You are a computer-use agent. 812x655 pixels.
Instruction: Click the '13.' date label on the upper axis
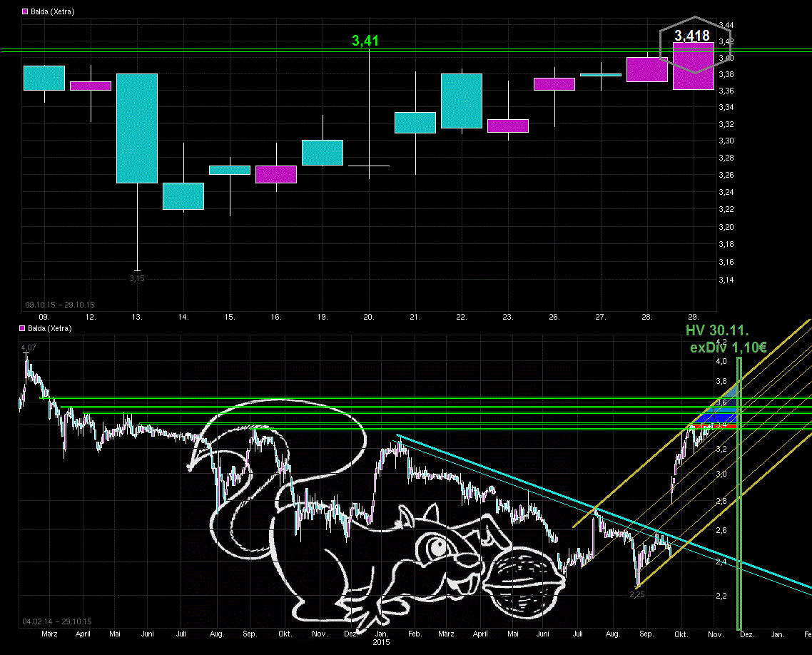pyautogui.click(x=137, y=317)
